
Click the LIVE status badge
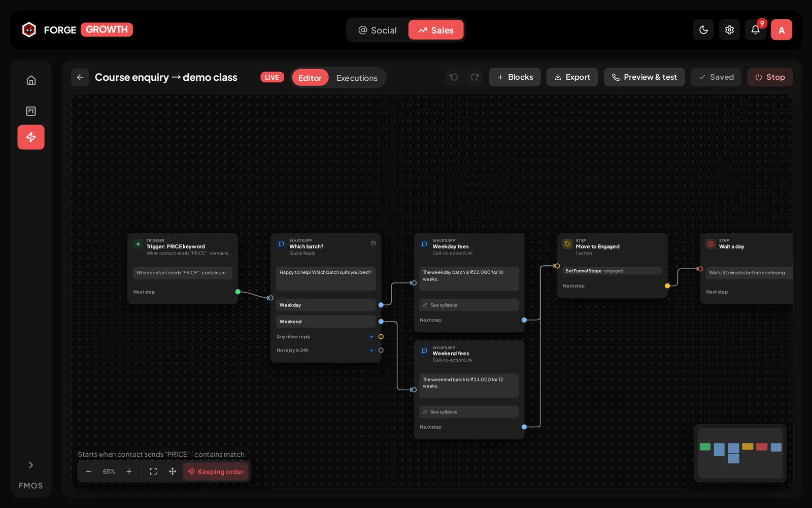[272, 77]
